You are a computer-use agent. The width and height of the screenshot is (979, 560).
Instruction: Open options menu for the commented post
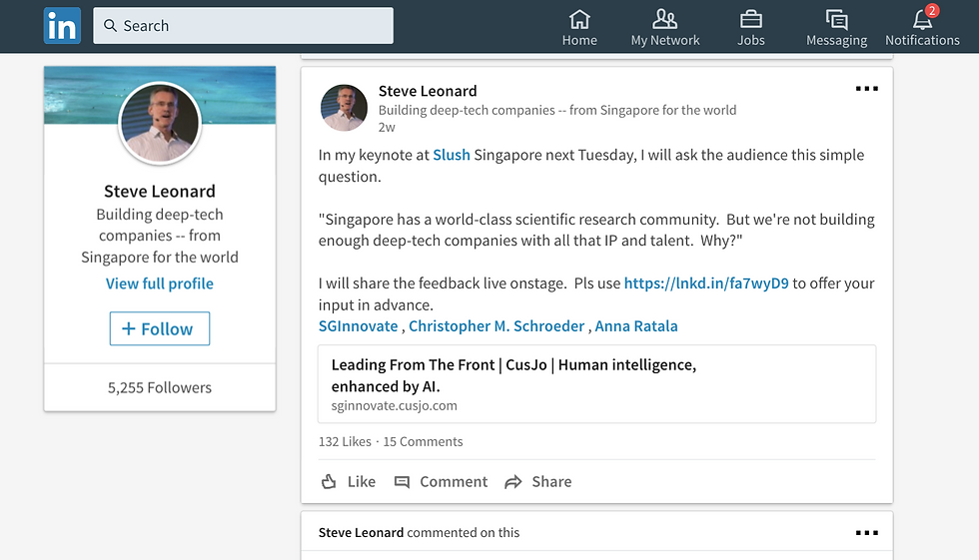pyautogui.click(x=867, y=533)
